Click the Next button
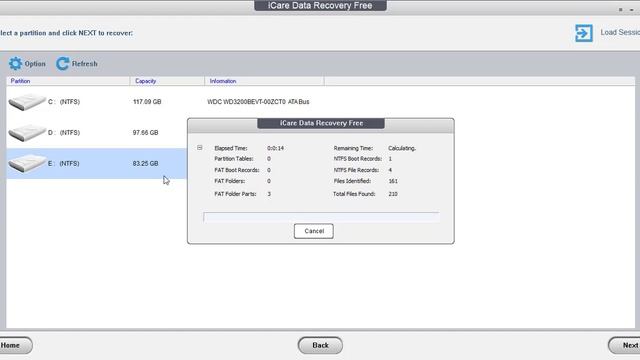The height and width of the screenshot is (360, 640). tap(624, 345)
